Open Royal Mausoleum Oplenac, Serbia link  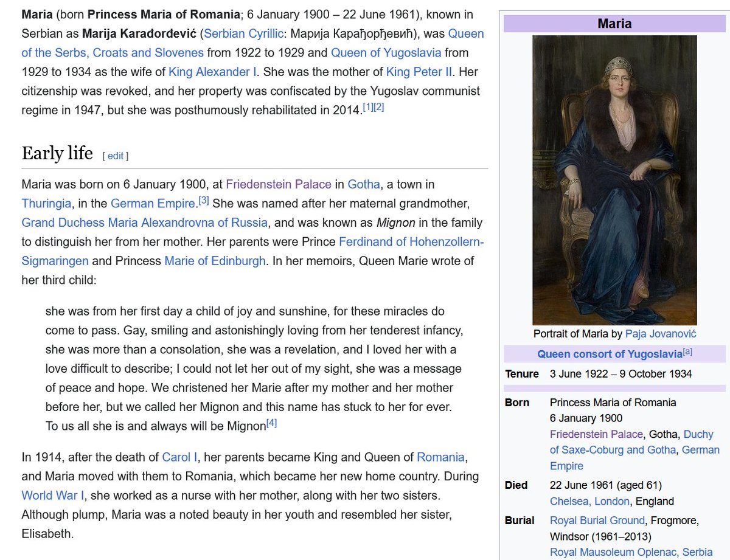[631, 552]
